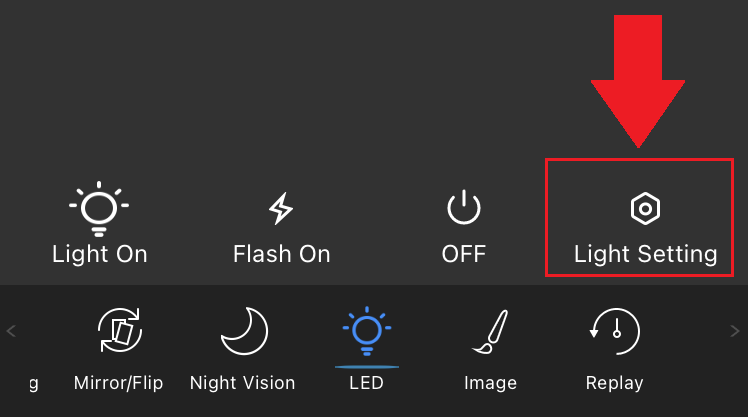The image size is (748, 417).
Task: Click the Light On bulb icon
Action: click(x=99, y=208)
